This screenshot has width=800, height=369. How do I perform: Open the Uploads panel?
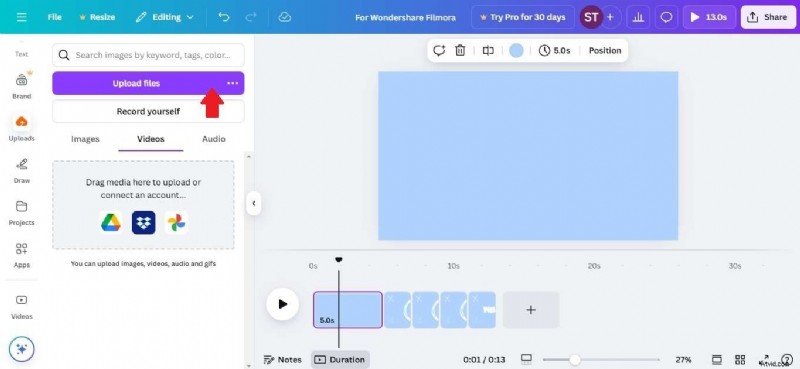21,128
